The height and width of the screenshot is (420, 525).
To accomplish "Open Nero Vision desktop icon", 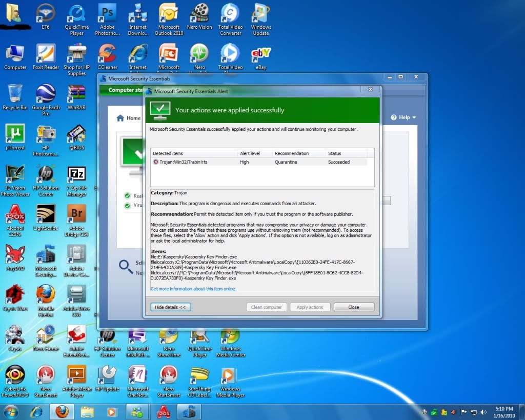I will coord(199,16).
